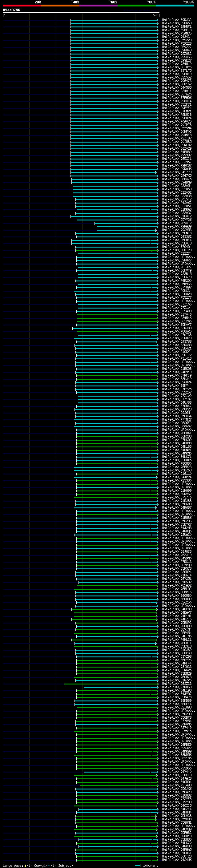Select the UniRef100_A8Q6K5 label
The height and width of the screenshot is (868, 197).
177,331
